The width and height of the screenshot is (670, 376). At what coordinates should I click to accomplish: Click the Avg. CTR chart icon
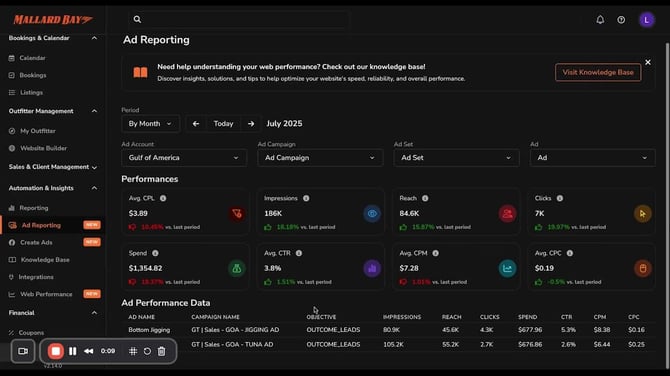372,269
